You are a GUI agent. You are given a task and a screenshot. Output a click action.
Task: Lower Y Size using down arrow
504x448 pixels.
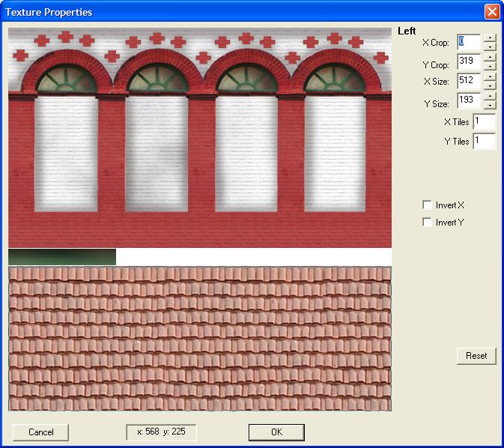pyautogui.click(x=489, y=105)
